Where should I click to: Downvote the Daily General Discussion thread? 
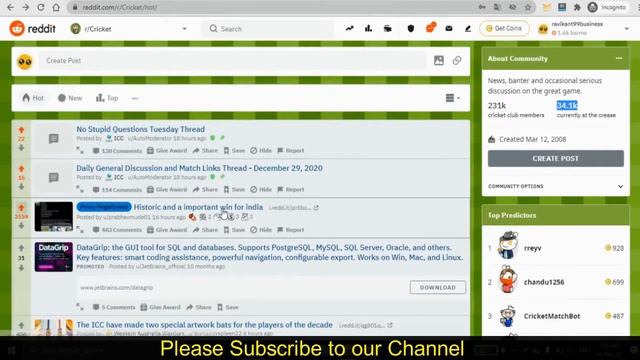21,187
